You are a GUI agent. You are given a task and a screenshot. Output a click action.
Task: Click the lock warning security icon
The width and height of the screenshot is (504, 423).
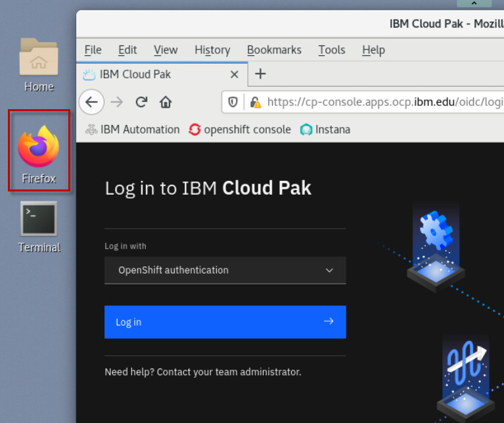[x=255, y=102]
